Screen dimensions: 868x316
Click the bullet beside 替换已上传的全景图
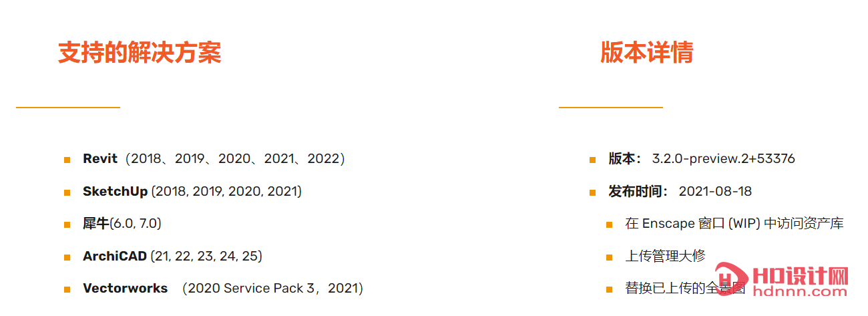coord(609,290)
